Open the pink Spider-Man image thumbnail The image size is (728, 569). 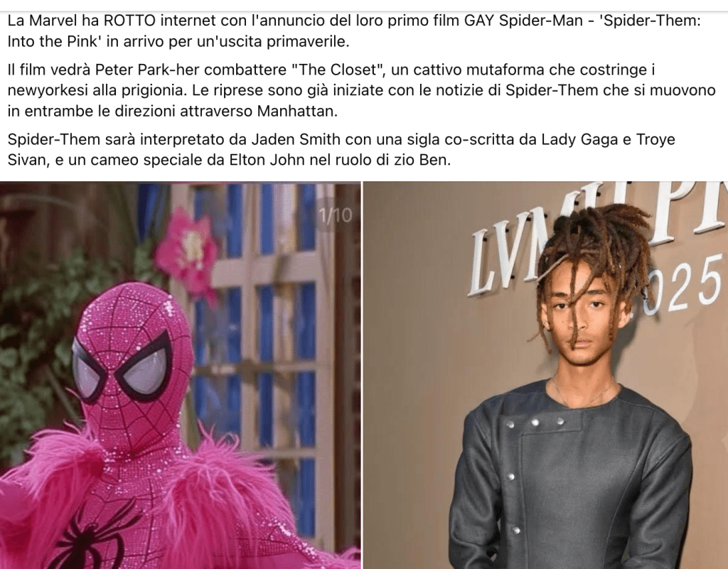coord(180,375)
